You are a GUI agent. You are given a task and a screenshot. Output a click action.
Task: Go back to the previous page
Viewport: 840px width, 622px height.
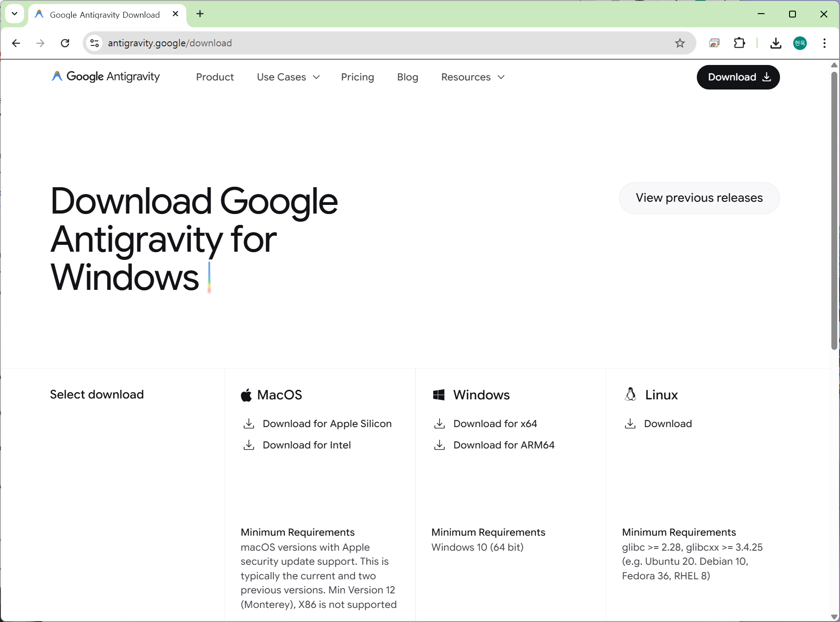point(16,43)
